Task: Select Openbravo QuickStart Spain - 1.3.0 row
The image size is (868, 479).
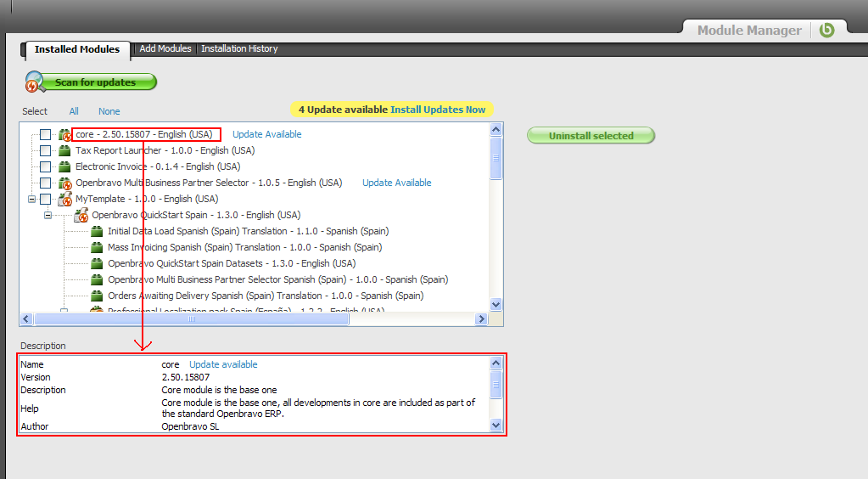Action: point(196,215)
